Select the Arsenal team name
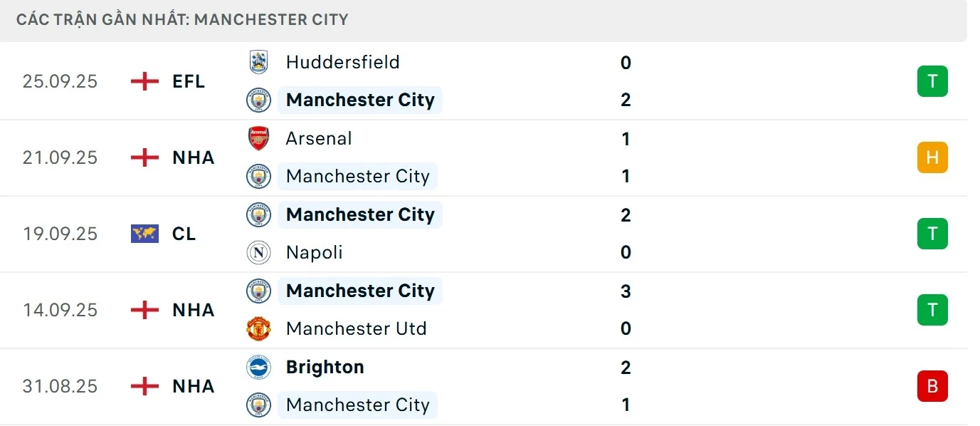 318,138
